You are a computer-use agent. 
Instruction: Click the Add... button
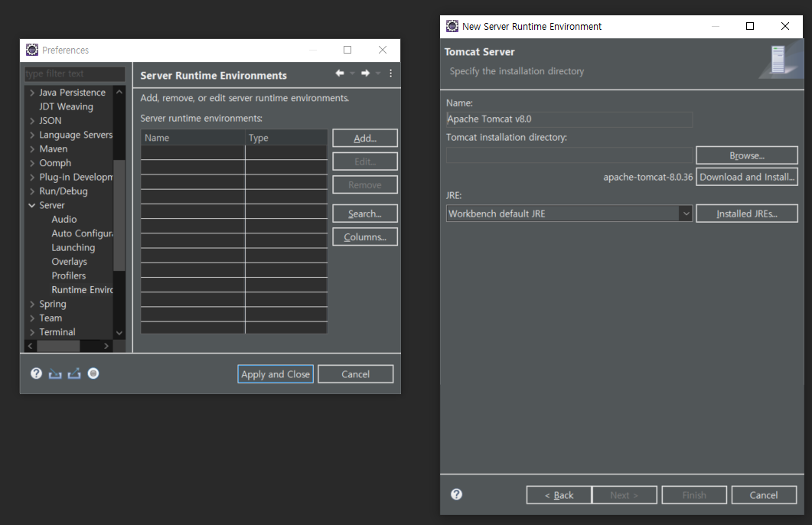pos(365,139)
